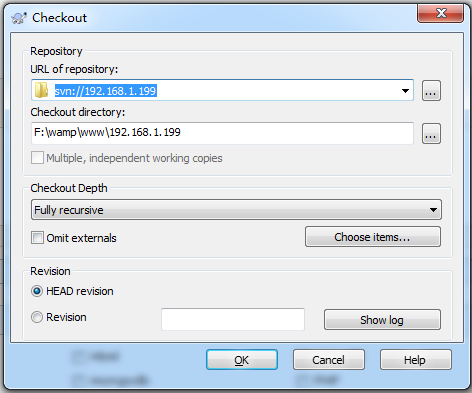
Task: Open the Show log button
Action: (382, 320)
